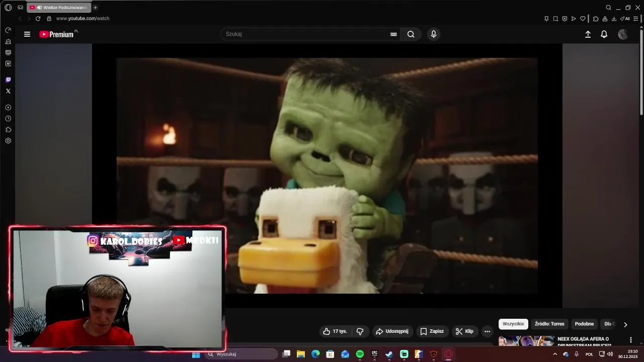Open the Opera GX main menu logo

point(8,8)
